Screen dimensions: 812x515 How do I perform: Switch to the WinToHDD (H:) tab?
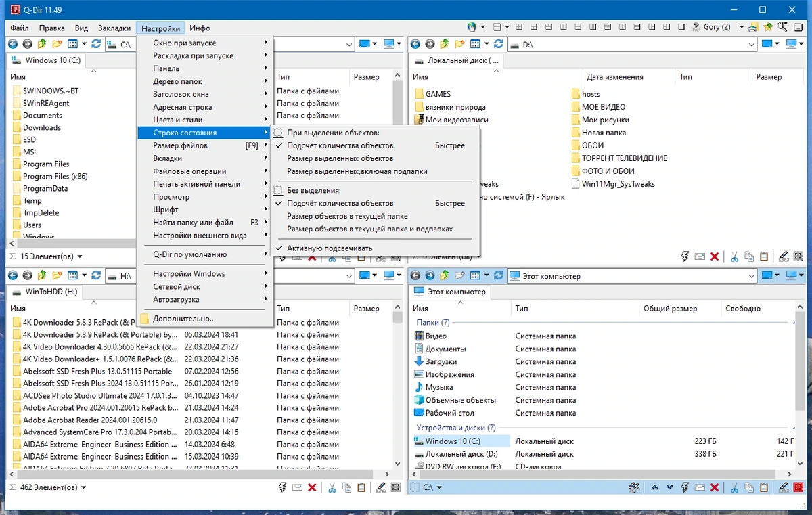[45, 292]
